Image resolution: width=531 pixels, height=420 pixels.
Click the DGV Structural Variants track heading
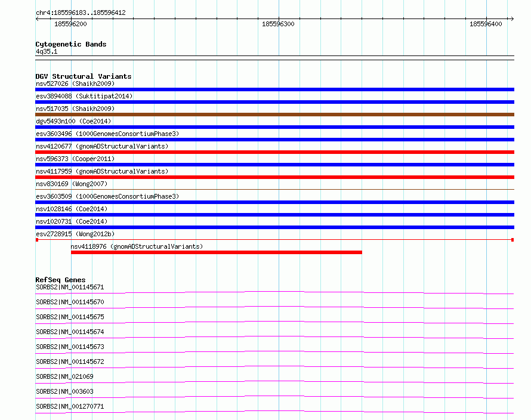tap(84, 76)
